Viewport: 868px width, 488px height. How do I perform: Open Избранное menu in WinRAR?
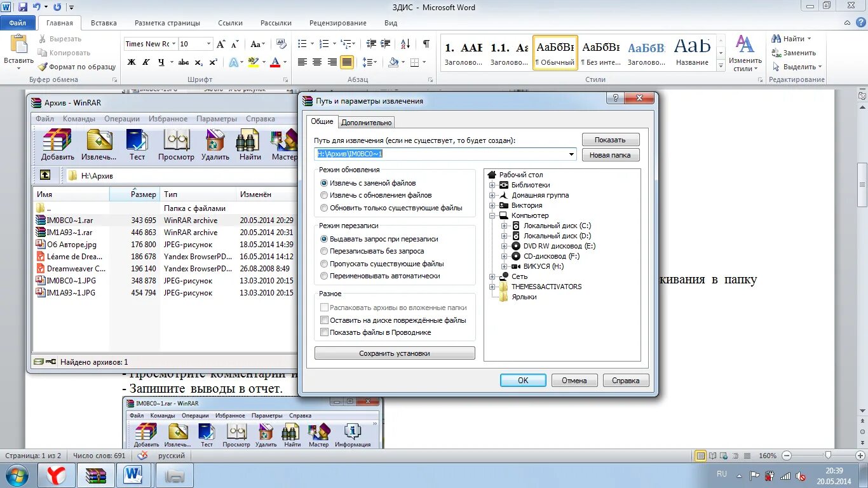pyautogui.click(x=168, y=119)
